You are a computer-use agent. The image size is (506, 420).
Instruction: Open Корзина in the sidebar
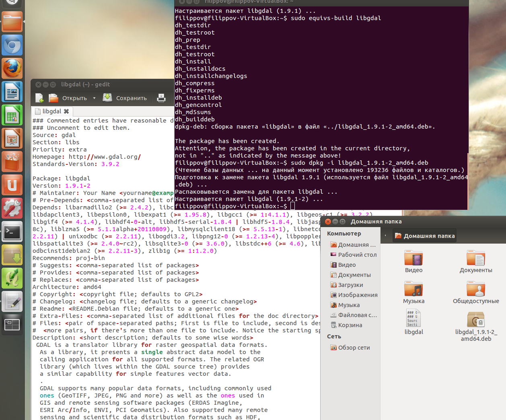pos(350,325)
